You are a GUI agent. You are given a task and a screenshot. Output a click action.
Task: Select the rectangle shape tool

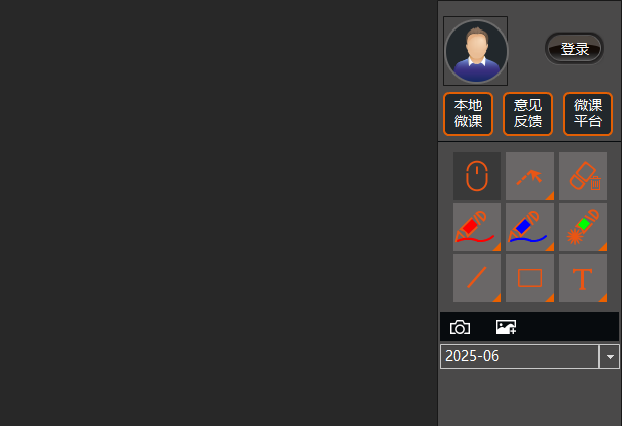(530, 278)
